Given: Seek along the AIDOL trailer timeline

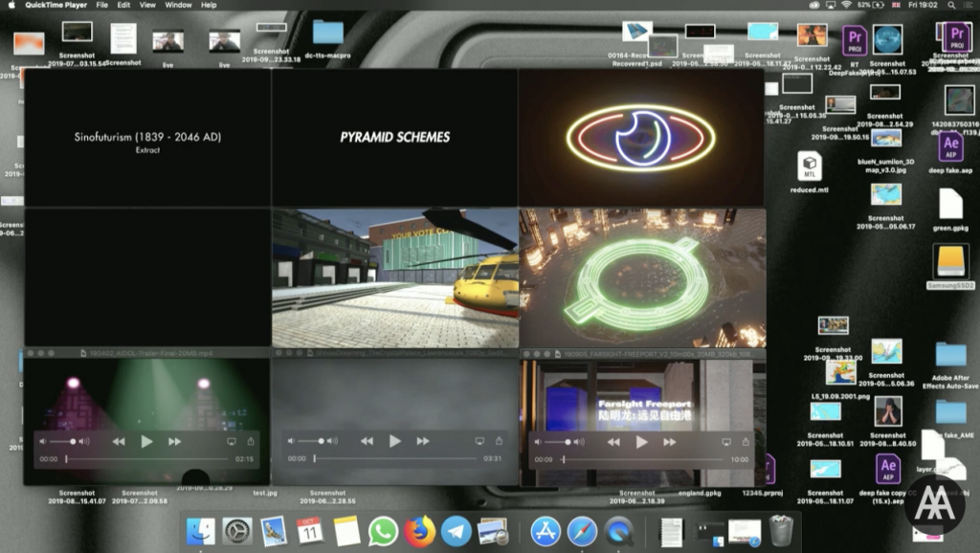Looking at the screenshot, I should (x=146, y=458).
